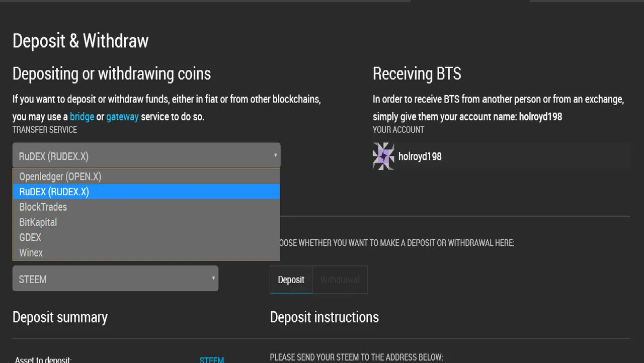The width and height of the screenshot is (644, 363).
Task: Click the Deposit instructions heading
Action: pyautogui.click(x=325, y=317)
